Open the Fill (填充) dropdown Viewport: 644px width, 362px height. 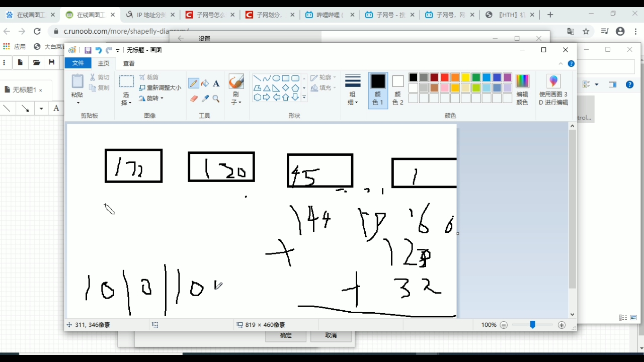pos(324,88)
